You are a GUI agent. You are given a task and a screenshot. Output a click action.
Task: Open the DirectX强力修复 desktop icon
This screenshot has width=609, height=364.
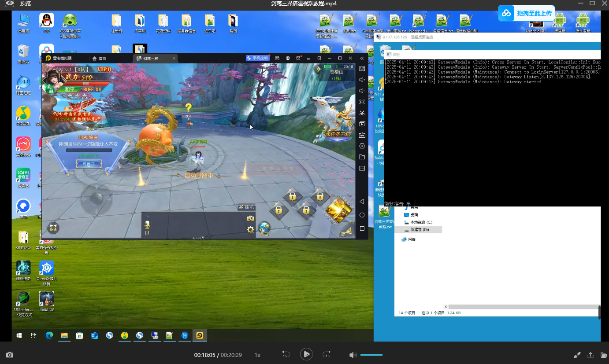(46, 272)
